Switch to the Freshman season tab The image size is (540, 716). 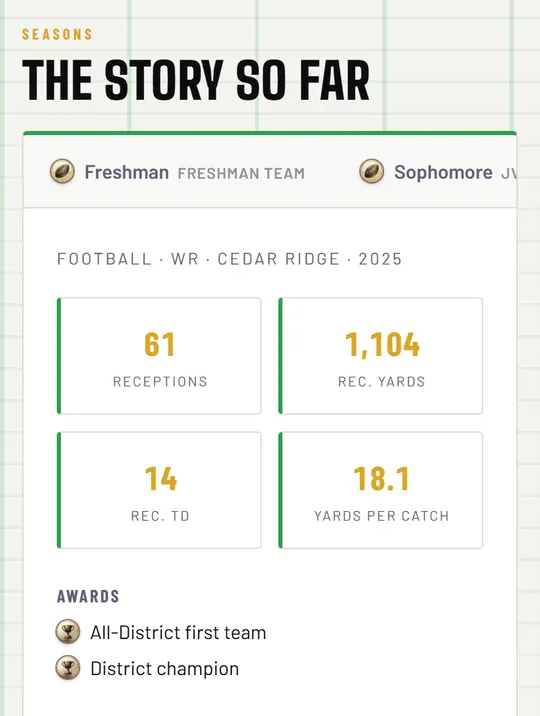[x=177, y=172]
